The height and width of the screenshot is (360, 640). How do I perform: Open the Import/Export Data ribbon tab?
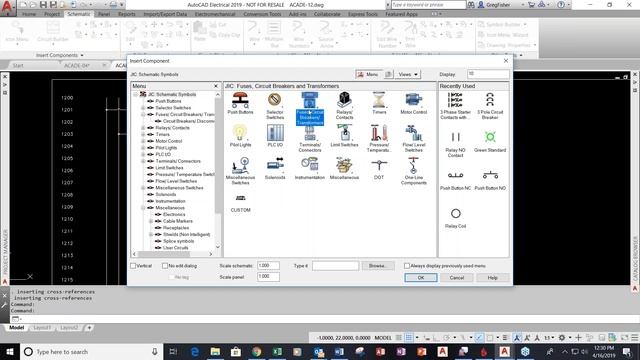click(x=165, y=14)
